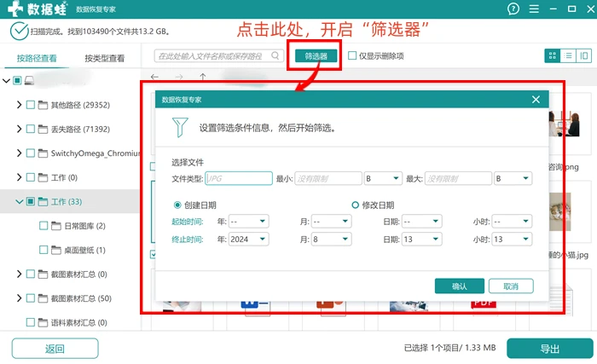Enable 仅显示删除项 checkbox
597x364 pixels.
click(352, 56)
